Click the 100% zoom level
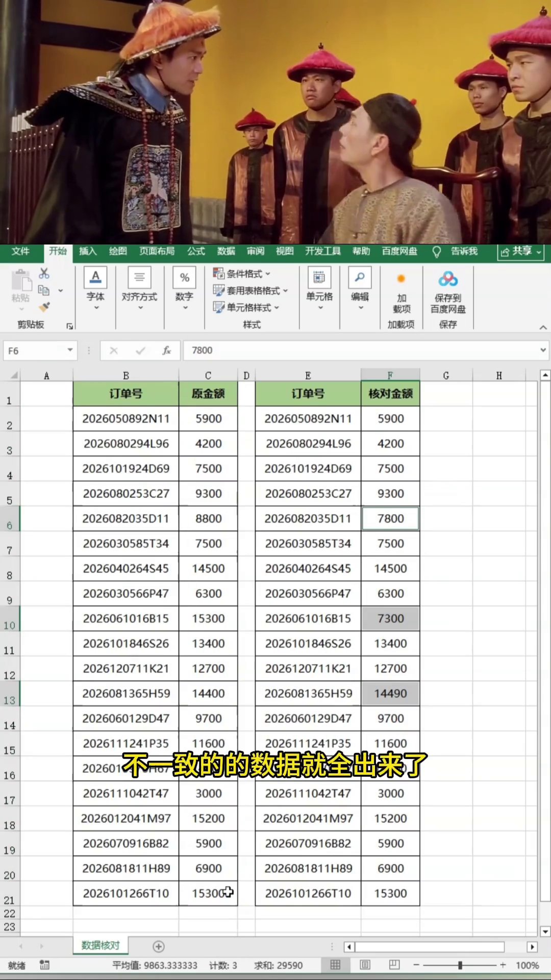 527,965
